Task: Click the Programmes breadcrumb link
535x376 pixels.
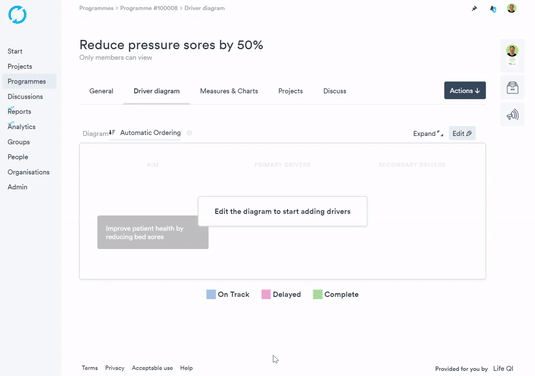Action: coord(96,8)
